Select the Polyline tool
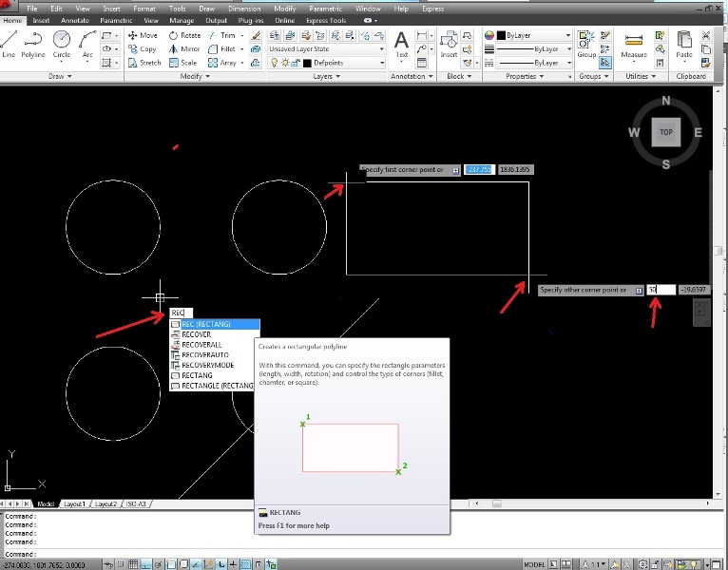728x570 pixels. 33,44
